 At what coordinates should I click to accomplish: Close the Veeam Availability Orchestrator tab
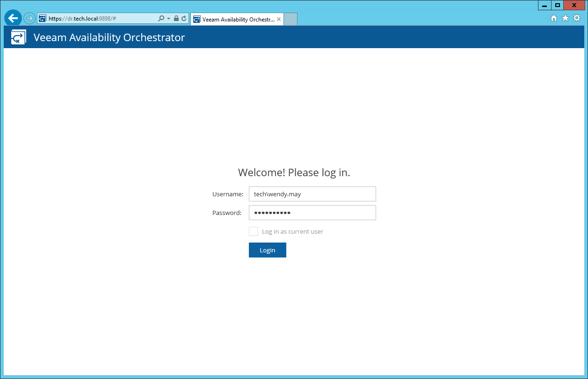tap(279, 19)
